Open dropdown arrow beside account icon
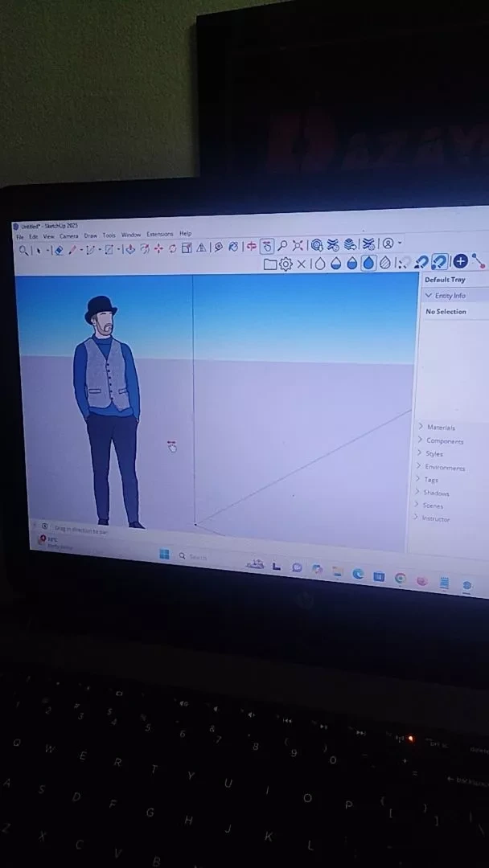The height and width of the screenshot is (868, 489). click(x=400, y=243)
